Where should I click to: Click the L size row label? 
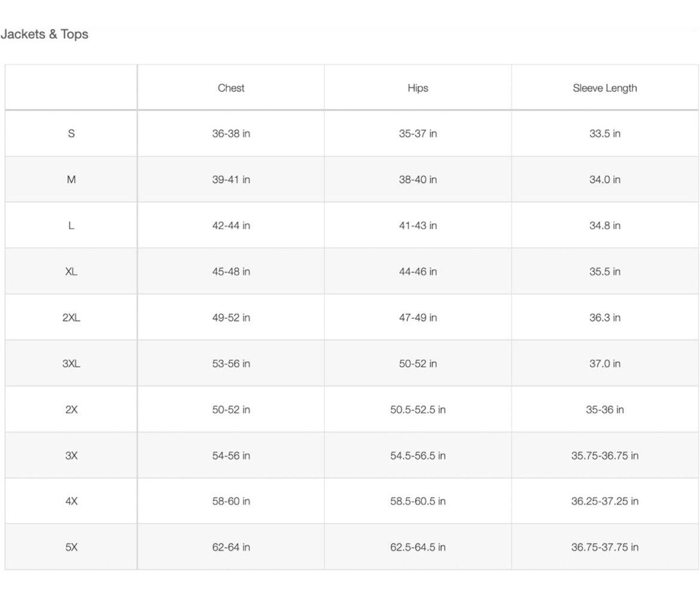tap(71, 226)
